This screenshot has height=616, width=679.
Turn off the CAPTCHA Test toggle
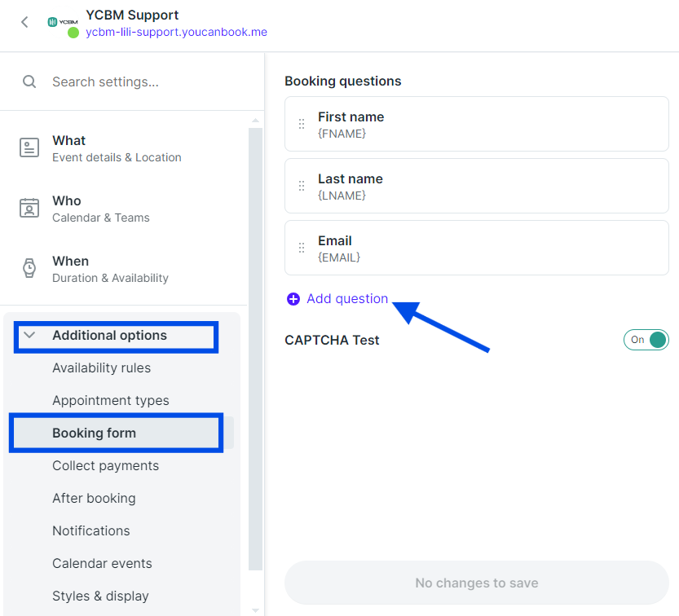coord(646,340)
